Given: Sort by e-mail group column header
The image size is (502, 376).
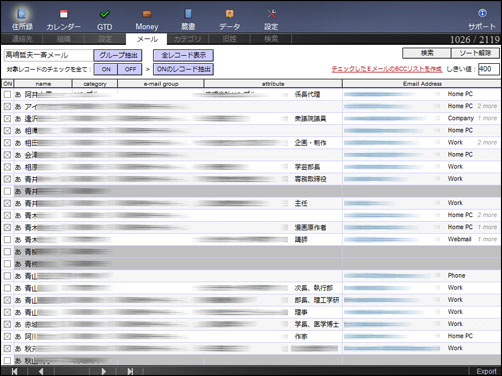Looking at the screenshot, I should 161,84.
